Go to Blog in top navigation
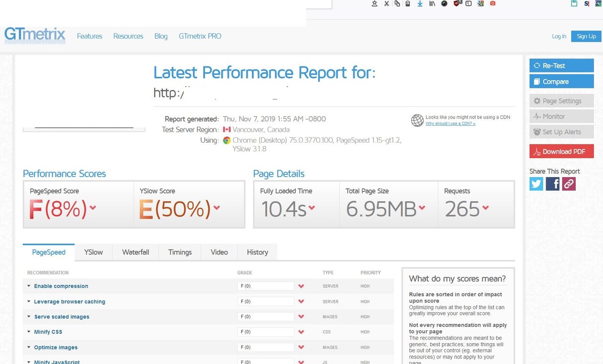This screenshot has height=364, width=603. (161, 36)
